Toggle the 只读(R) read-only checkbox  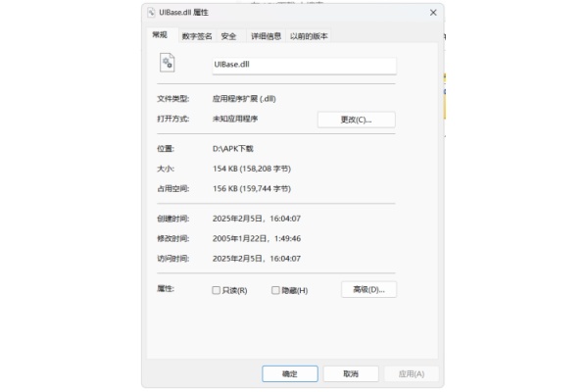[x=217, y=290]
